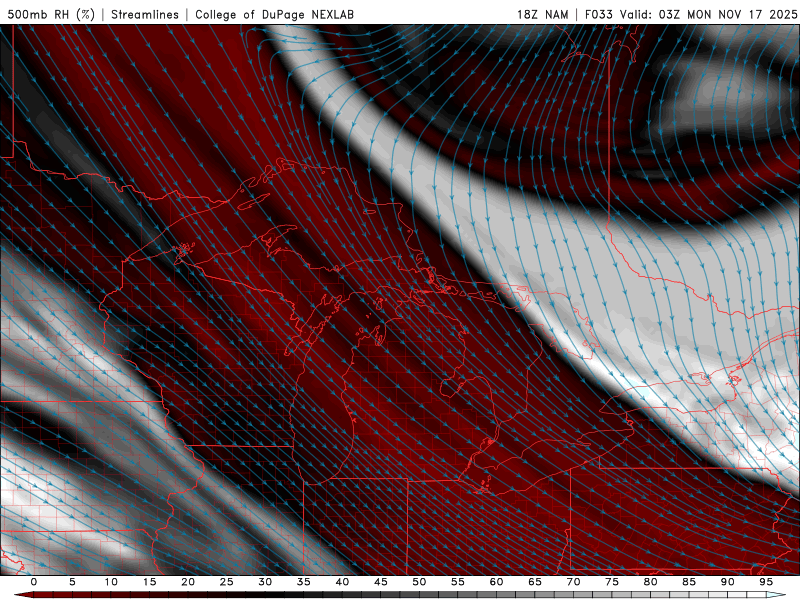Click the '90' colorbar label
Screen dimensions: 800x600
click(727, 582)
